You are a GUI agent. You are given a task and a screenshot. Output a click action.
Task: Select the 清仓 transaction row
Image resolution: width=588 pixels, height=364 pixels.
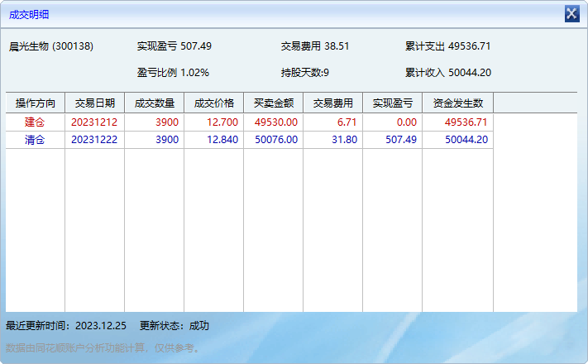point(35,140)
